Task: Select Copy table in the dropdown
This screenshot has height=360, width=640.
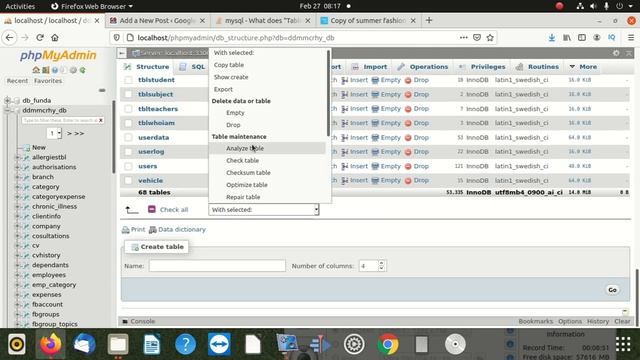Action: (x=229, y=65)
